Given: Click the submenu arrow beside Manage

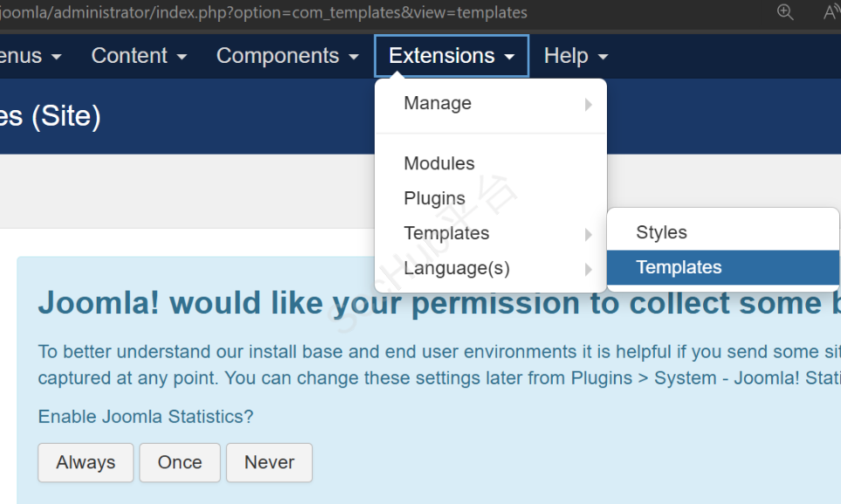Looking at the screenshot, I should [589, 105].
